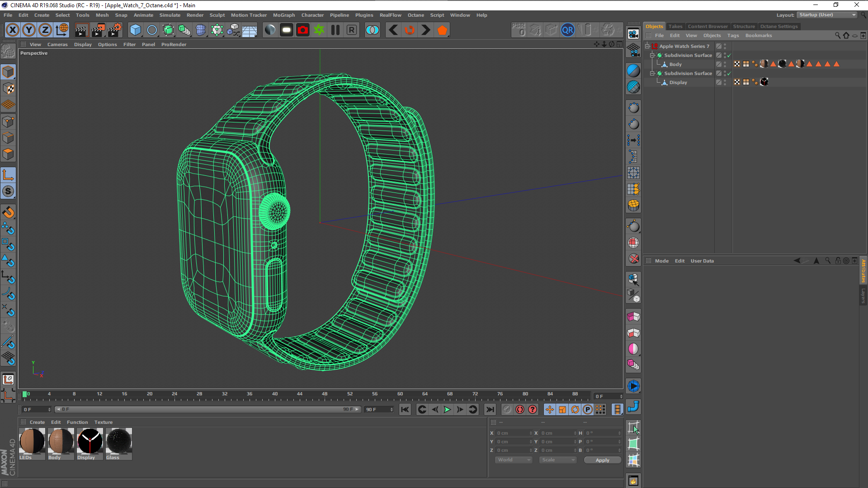Click the Render to Picture Viewer icon
Image resolution: width=868 pixels, height=488 pixels.
click(98, 30)
